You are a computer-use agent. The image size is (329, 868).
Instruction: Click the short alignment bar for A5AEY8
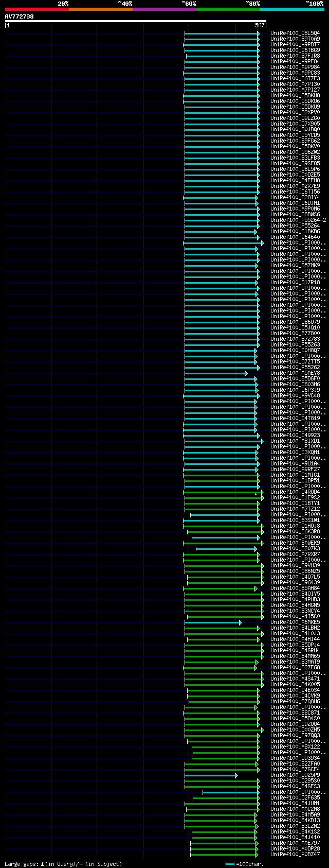click(215, 373)
